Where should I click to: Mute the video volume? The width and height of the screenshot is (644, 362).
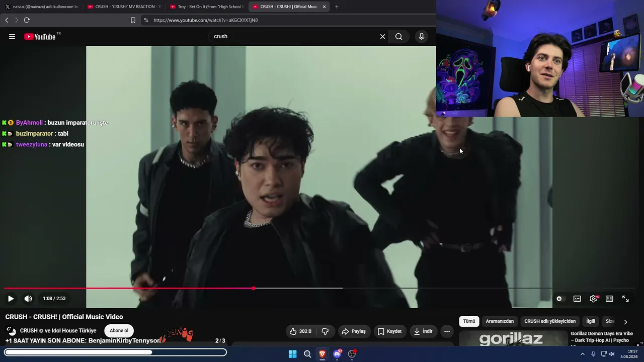click(x=28, y=299)
